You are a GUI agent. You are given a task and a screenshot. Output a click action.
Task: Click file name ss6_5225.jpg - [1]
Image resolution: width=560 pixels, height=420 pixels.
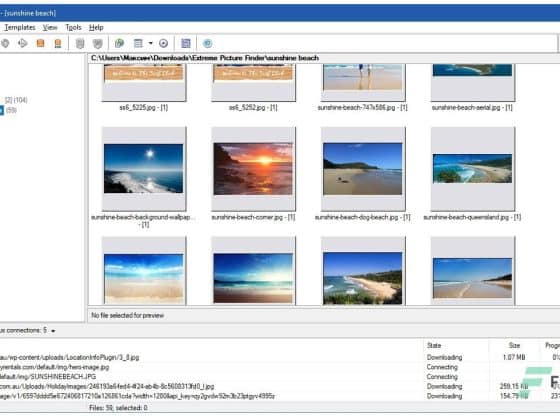point(144,108)
